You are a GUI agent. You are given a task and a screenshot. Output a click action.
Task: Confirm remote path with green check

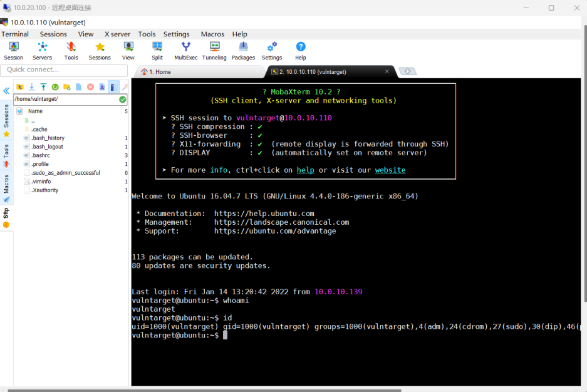(122, 99)
